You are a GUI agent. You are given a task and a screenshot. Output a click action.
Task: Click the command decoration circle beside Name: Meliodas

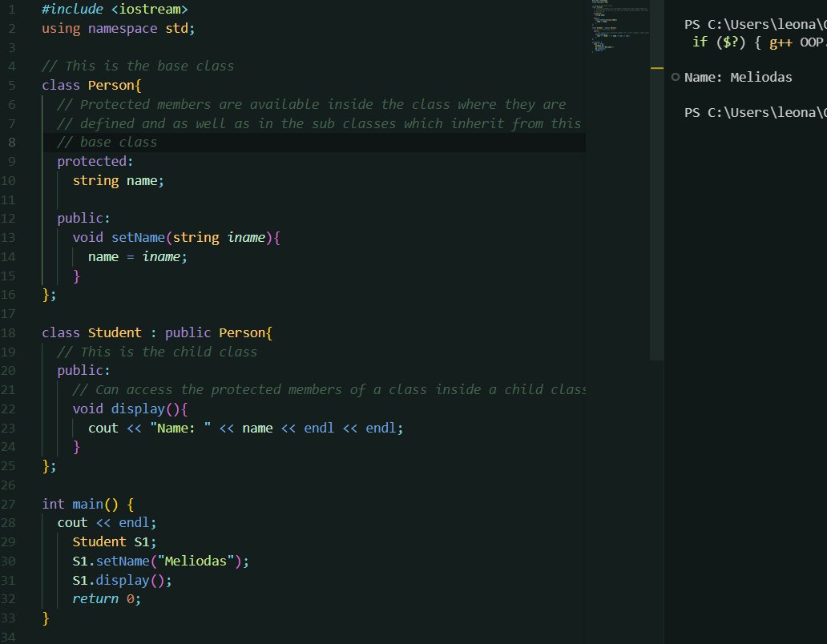tap(675, 78)
